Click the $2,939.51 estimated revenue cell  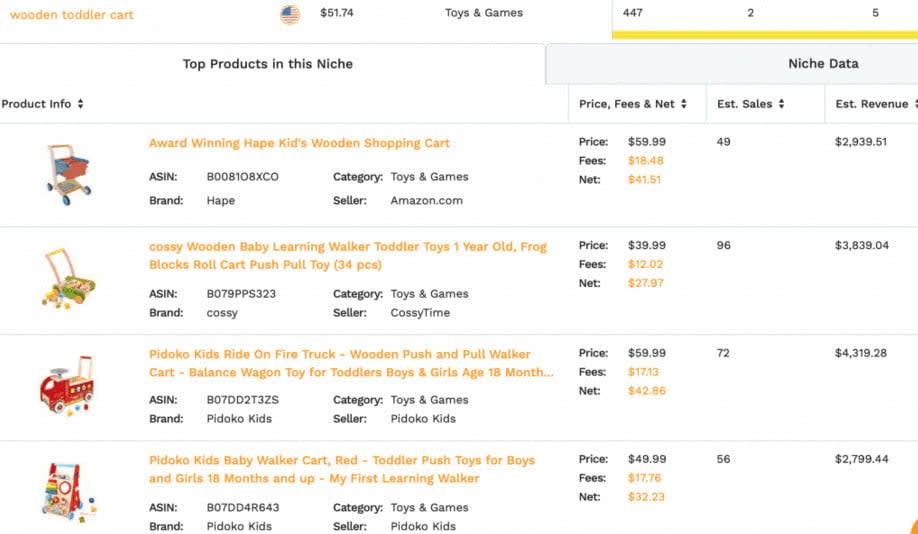[861, 142]
